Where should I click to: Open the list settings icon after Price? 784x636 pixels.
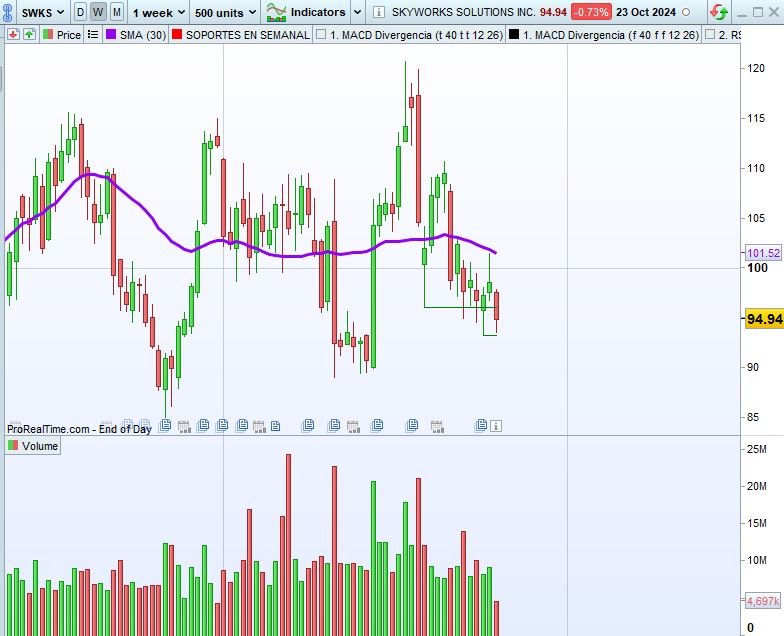[92, 34]
